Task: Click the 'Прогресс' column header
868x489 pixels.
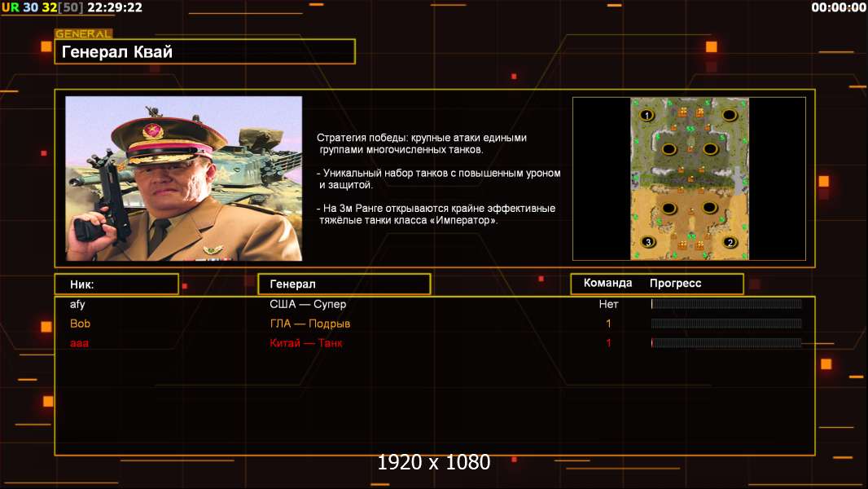Action: pos(675,283)
